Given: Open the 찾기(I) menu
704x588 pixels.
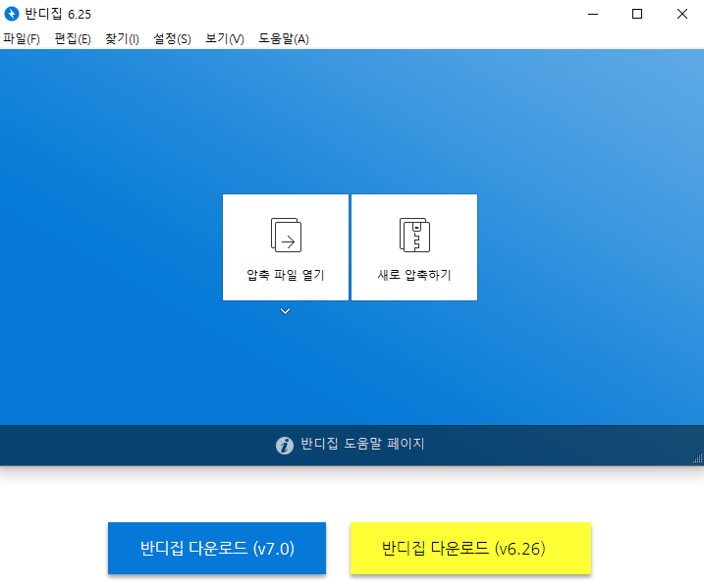Looking at the screenshot, I should pyautogui.click(x=122, y=39).
